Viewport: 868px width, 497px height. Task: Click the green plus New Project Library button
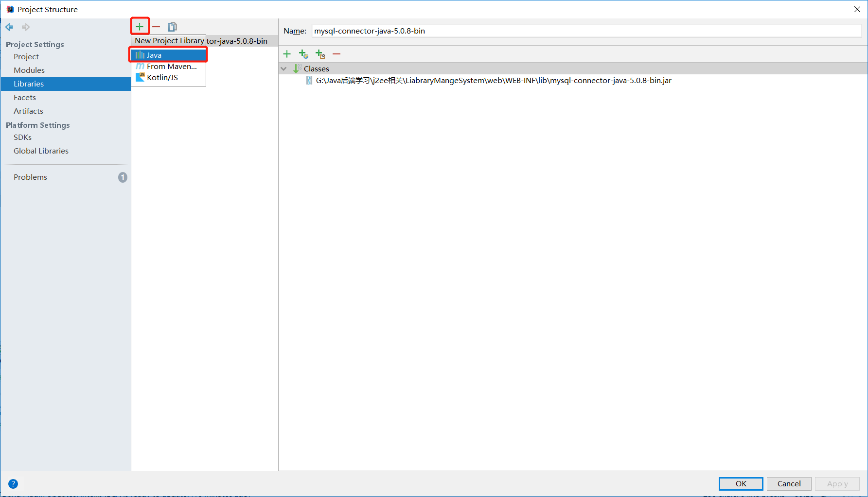pyautogui.click(x=140, y=27)
